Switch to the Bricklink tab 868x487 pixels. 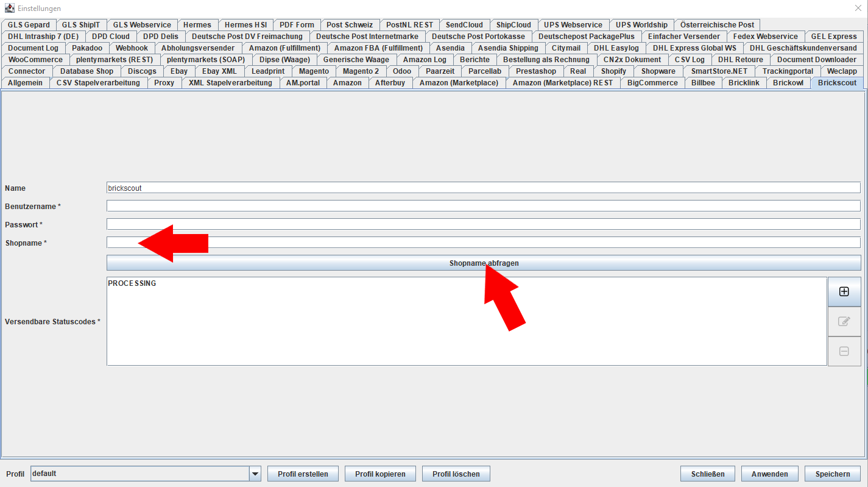(x=744, y=83)
